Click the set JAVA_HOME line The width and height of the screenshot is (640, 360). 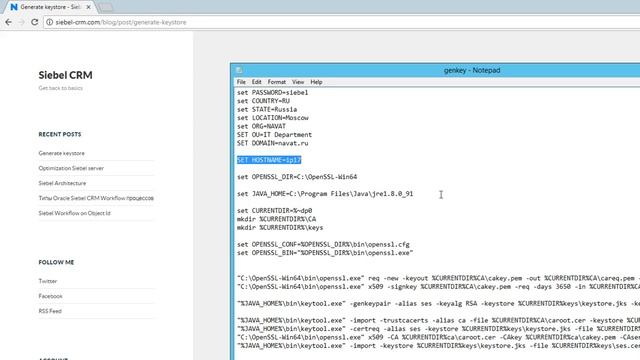(x=325, y=193)
